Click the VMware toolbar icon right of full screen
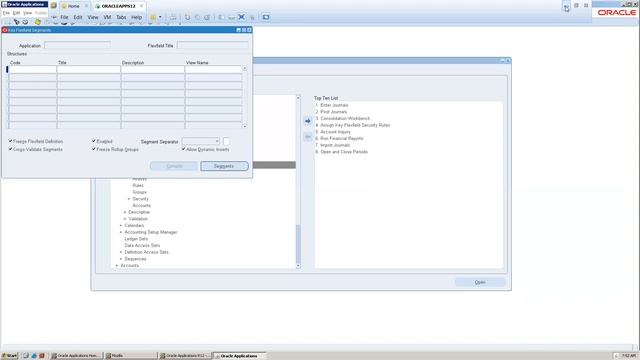The width and height of the screenshot is (640, 360). [252, 17]
